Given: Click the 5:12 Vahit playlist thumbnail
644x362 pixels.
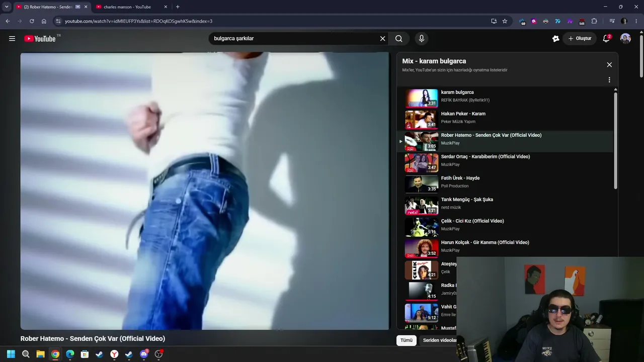Looking at the screenshot, I should point(422,313).
